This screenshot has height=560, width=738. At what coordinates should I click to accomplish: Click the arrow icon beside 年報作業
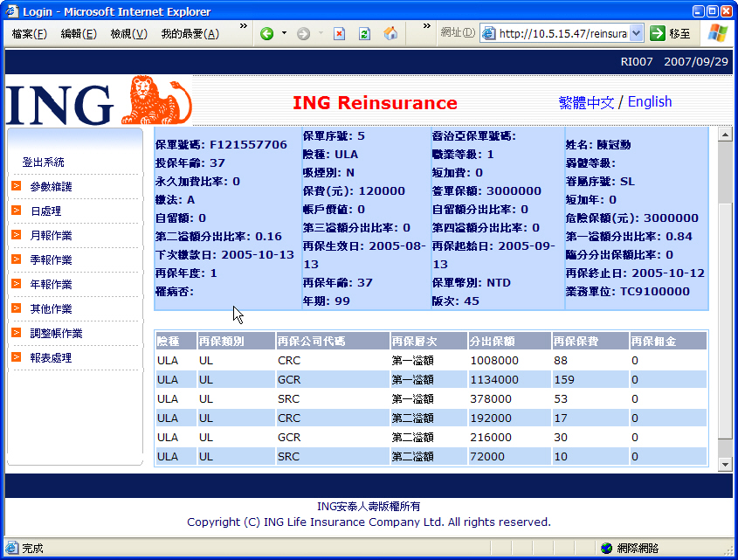(x=16, y=284)
